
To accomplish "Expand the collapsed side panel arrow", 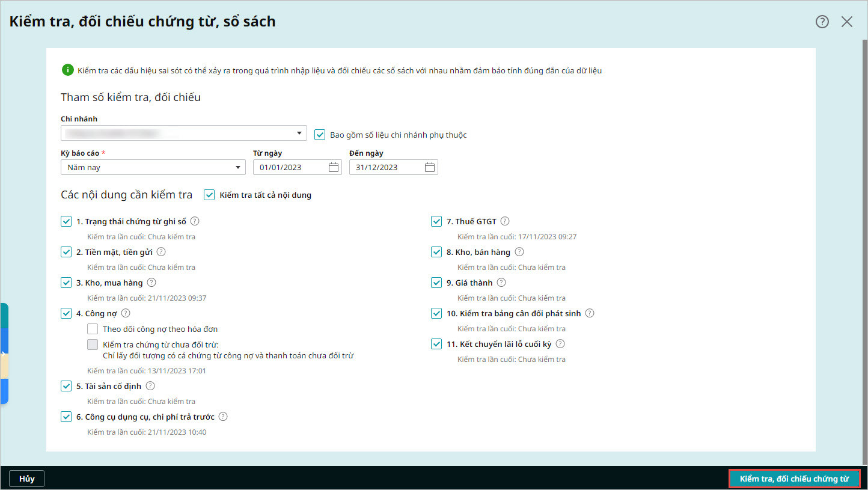I will tap(4, 354).
